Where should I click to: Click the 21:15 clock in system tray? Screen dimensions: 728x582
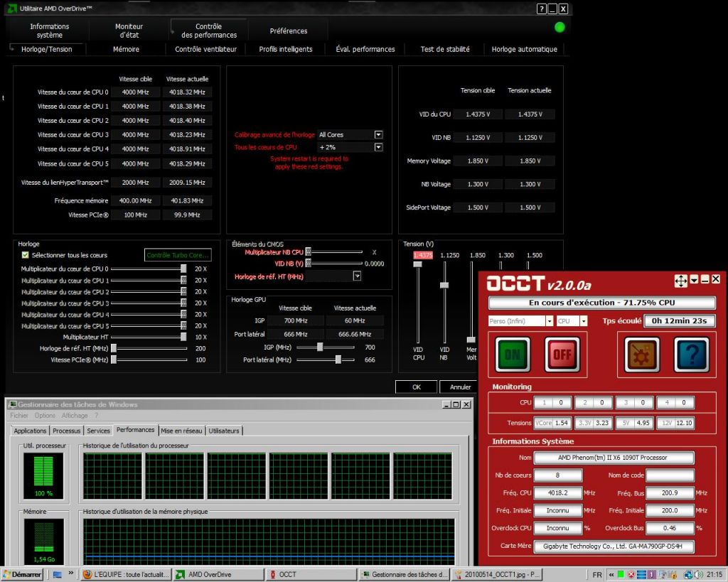[x=714, y=575]
